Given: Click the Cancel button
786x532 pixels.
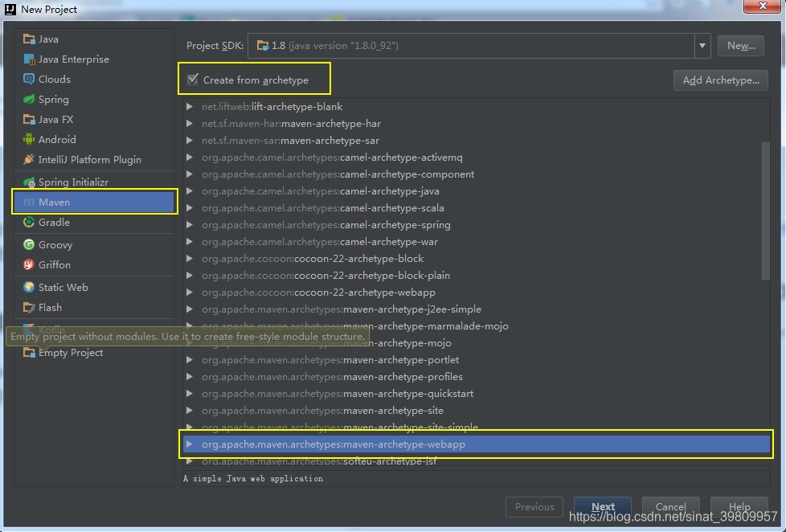Looking at the screenshot, I should (x=671, y=507).
